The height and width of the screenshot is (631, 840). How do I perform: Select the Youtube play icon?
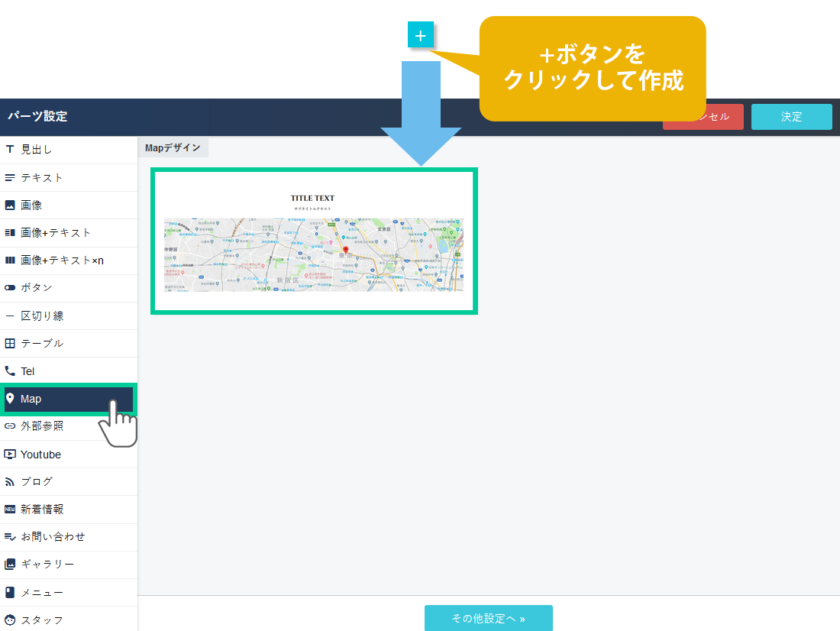10,455
